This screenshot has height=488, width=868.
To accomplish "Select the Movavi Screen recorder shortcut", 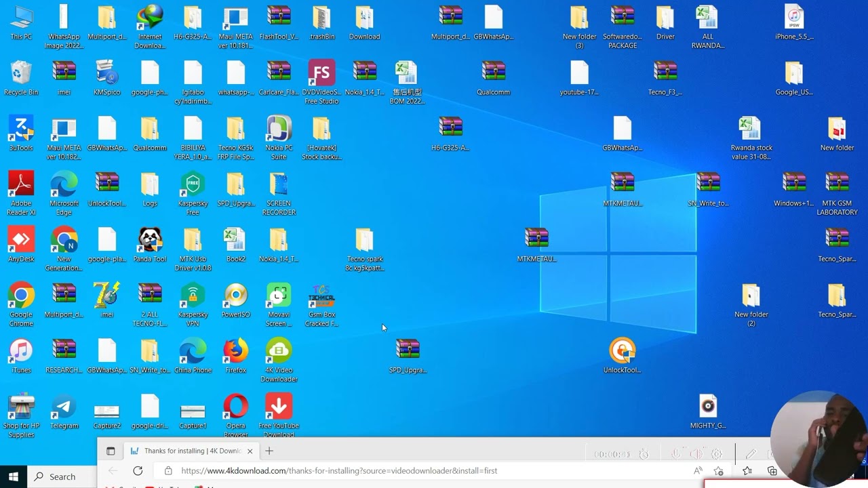I will tap(279, 304).
